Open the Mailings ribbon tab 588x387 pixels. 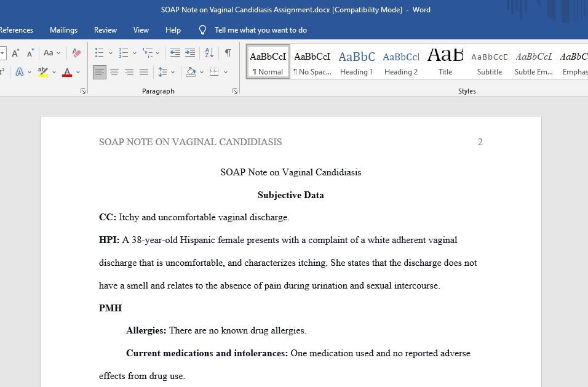click(64, 30)
